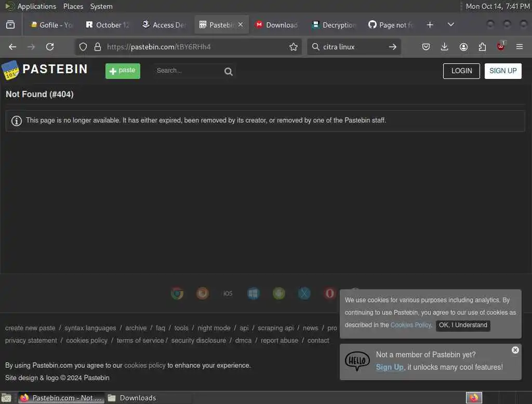
Task: Switch to the Gofile tab
Action: pos(51,25)
